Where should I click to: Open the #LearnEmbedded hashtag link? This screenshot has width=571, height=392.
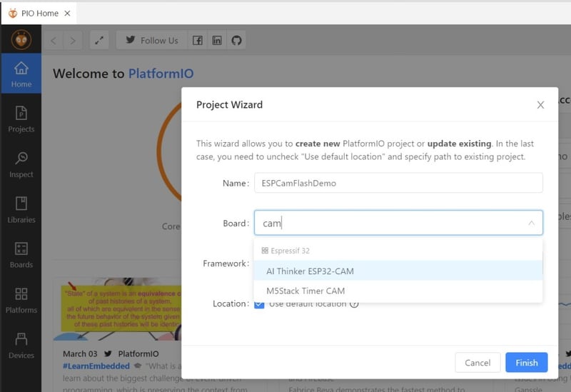(96, 366)
